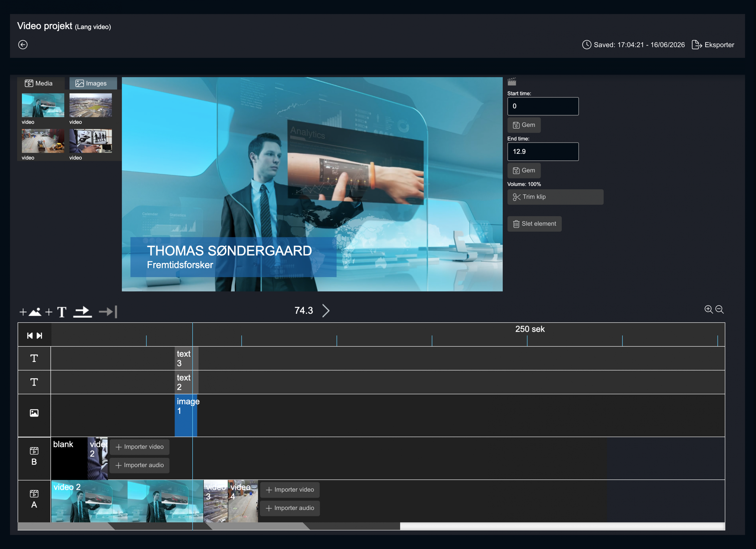The width and height of the screenshot is (756, 549).
Task: Click Importer video on track A
Action: [290, 490]
